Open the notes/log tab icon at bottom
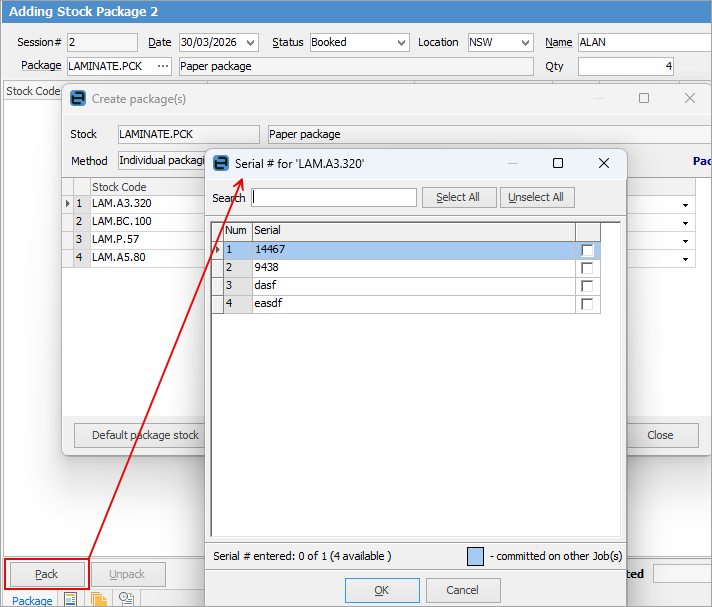This screenshot has width=712, height=607. pos(127,599)
